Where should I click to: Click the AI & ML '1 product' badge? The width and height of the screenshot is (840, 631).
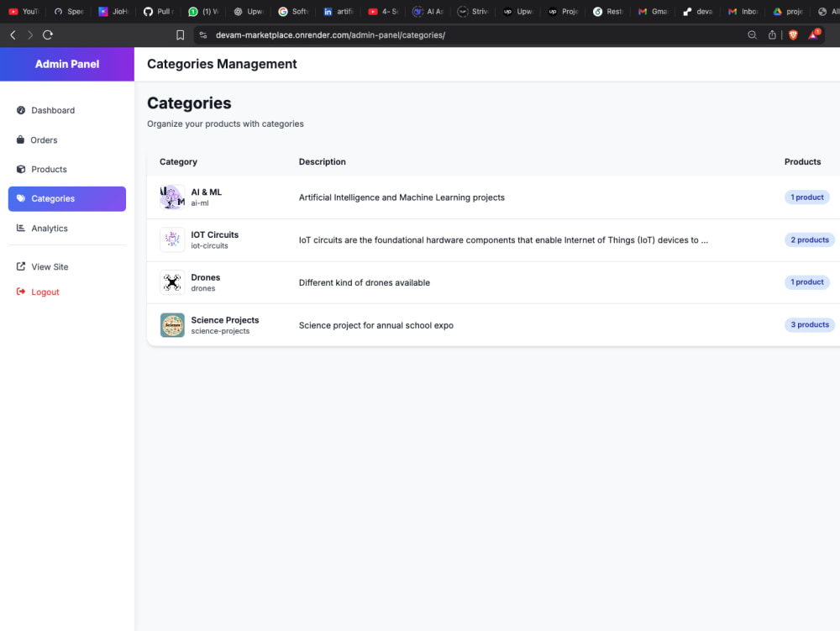click(x=806, y=197)
